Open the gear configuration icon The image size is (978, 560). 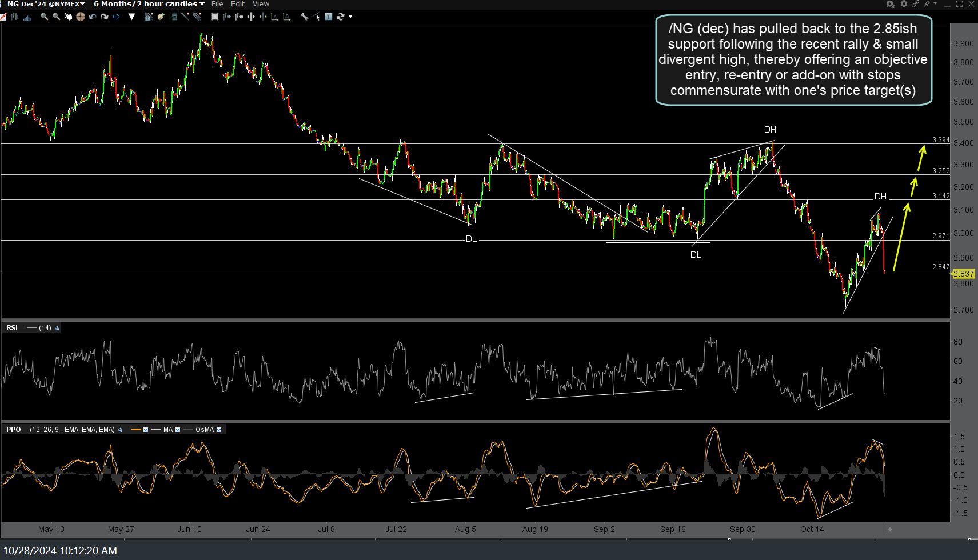[x=904, y=4]
